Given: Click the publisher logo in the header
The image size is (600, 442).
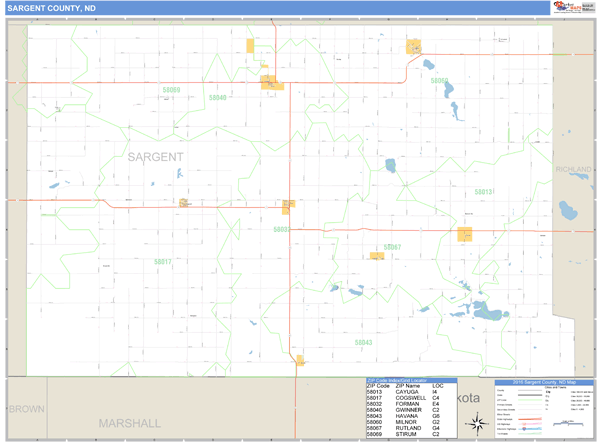Looking at the screenshot, I should [x=566, y=8].
